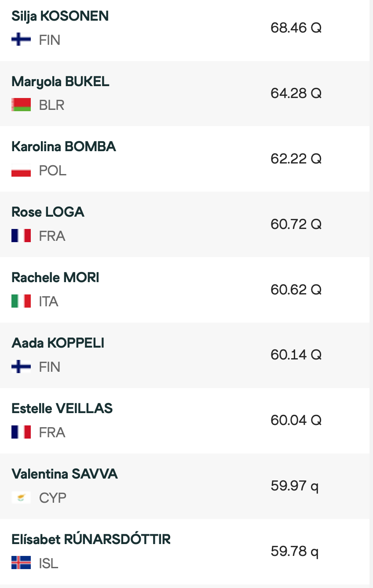Click the Poland flag beside POL
373x588 pixels.
point(21,171)
